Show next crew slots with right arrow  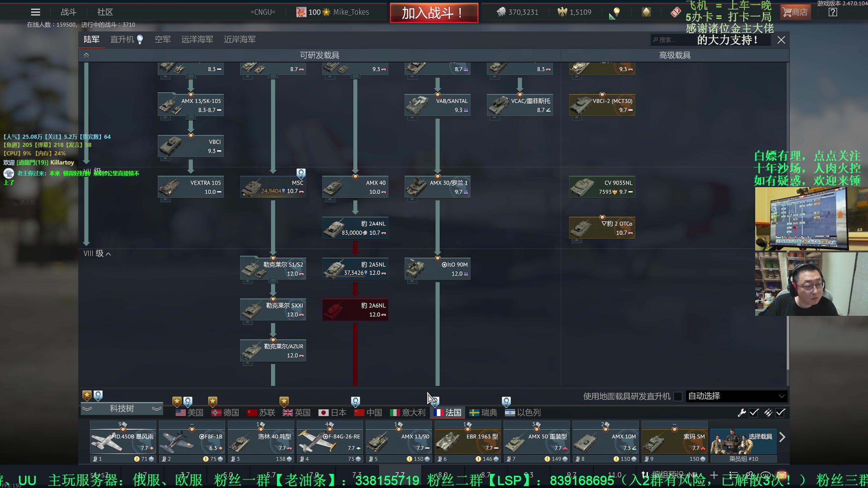point(782,437)
